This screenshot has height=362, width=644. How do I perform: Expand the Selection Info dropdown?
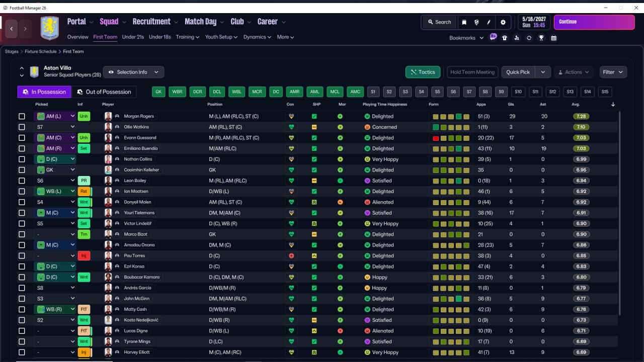(x=133, y=72)
